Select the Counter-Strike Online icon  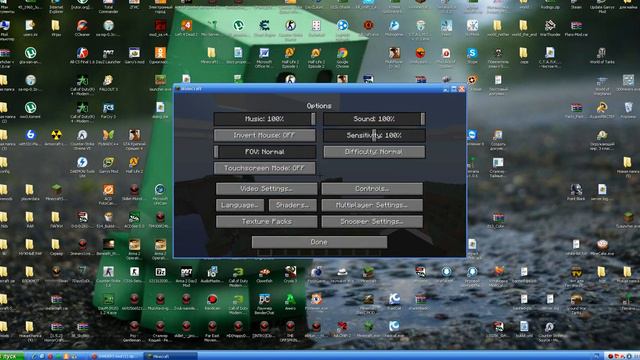pyautogui.click(x=82, y=139)
